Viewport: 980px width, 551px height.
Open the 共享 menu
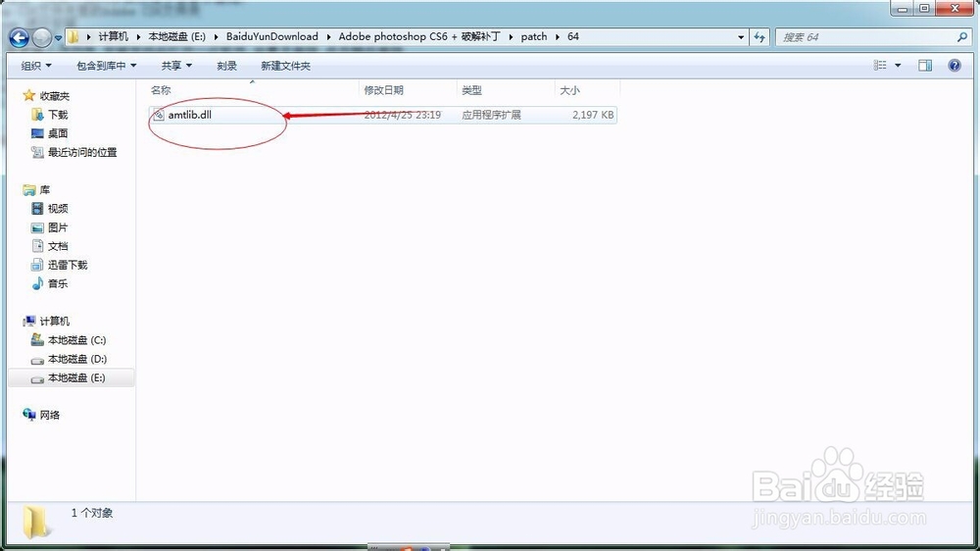[x=176, y=66]
